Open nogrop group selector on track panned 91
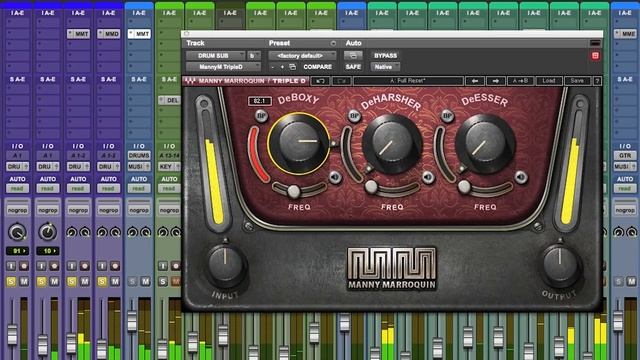The height and width of the screenshot is (360, 640). 17,210
